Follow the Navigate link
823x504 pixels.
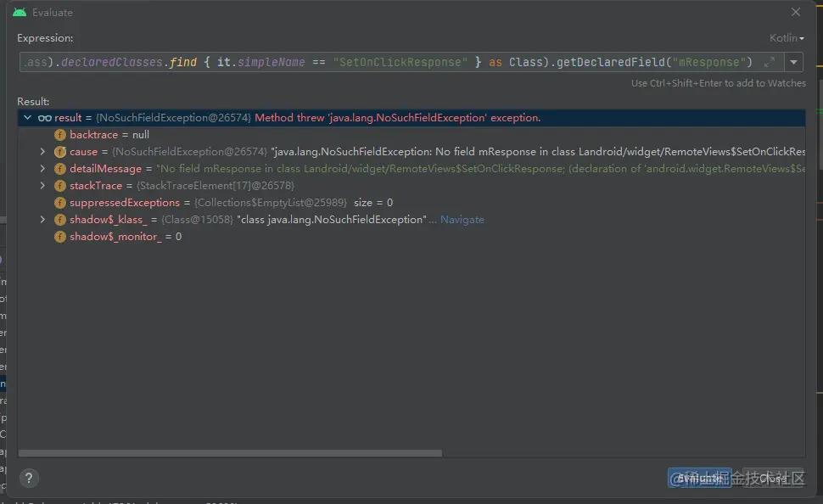462,220
